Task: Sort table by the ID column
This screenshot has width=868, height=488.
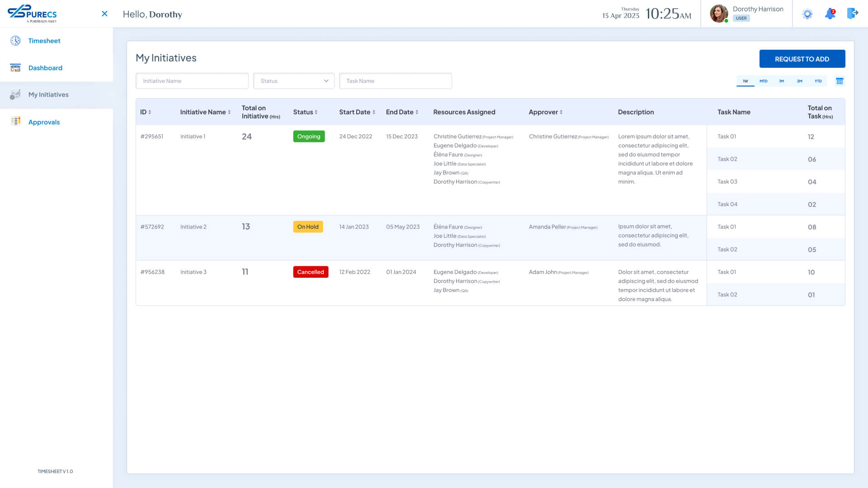Action: [x=146, y=112]
